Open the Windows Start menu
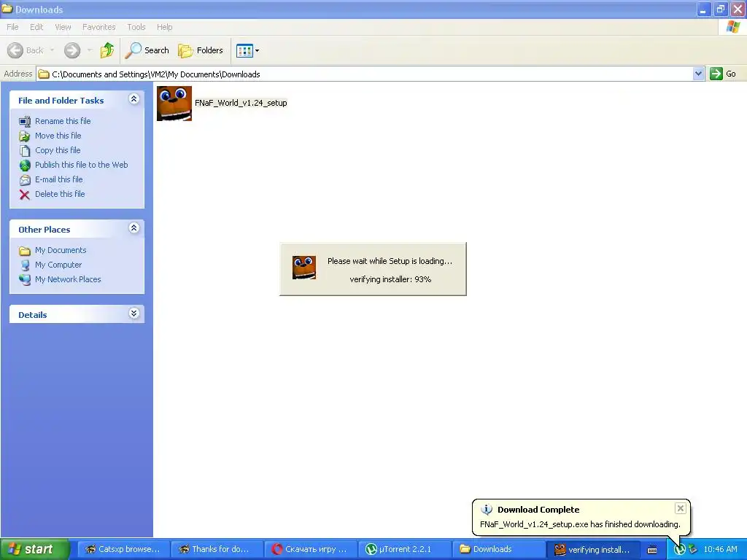This screenshot has height=560, width=747. [34, 549]
